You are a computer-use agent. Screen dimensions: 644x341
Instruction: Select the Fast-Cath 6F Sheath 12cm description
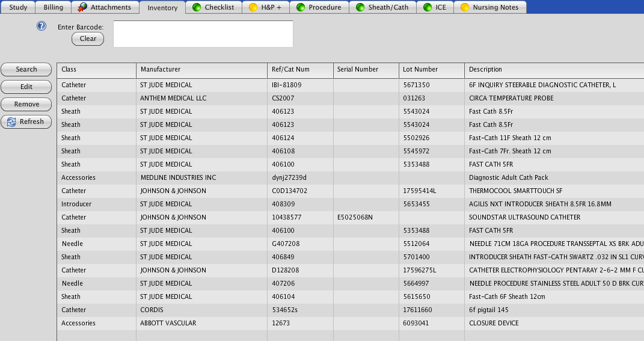pyautogui.click(x=554, y=296)
